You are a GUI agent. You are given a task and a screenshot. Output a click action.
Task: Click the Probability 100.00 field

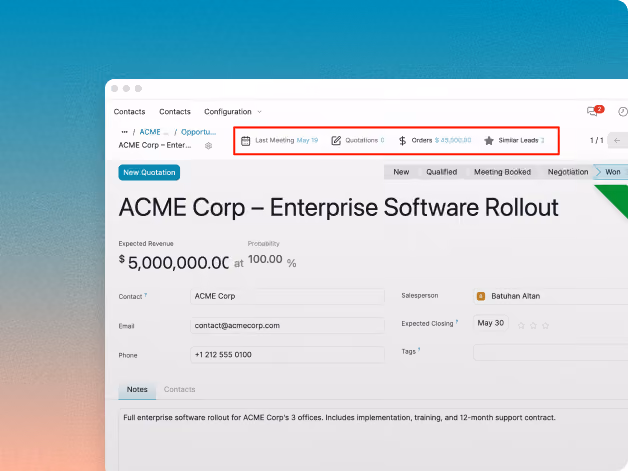pos(265,260)
